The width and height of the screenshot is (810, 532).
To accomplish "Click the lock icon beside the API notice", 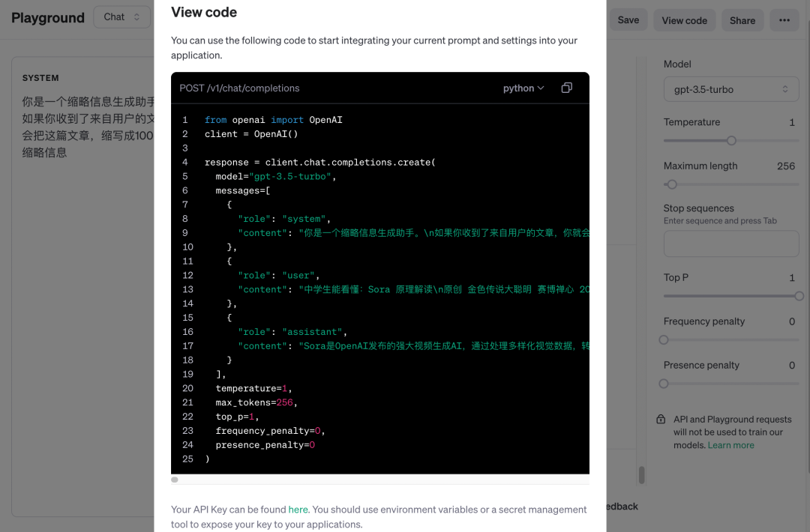I will [x=661, y=419].
